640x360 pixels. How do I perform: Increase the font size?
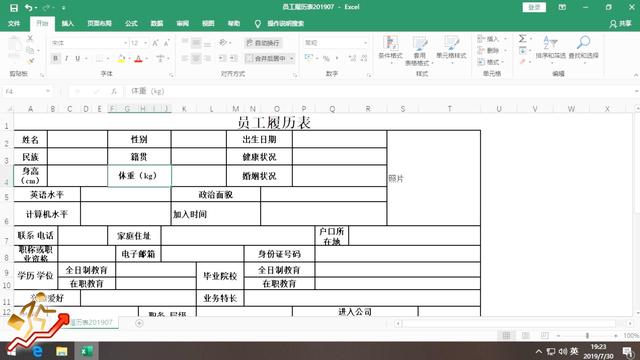pos(156,43)
